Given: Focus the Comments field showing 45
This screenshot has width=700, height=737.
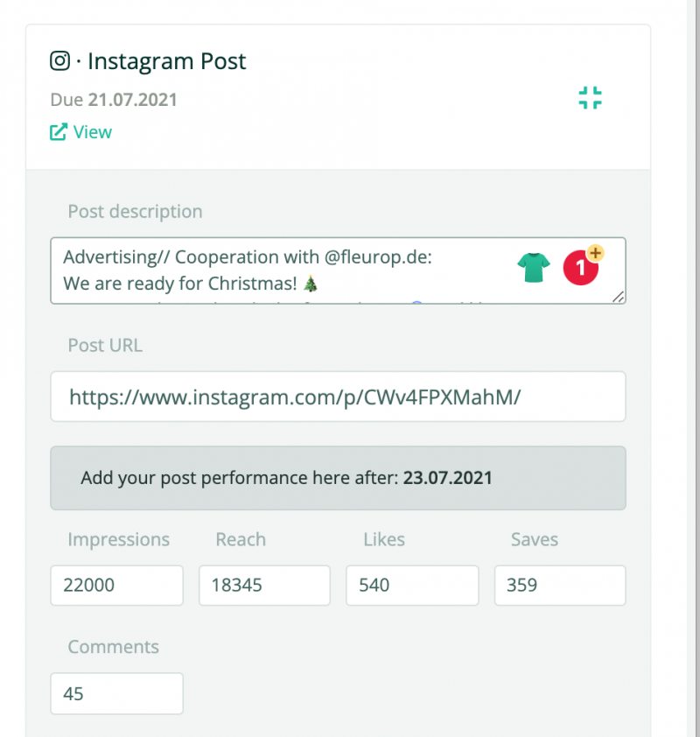Looking at the screenshot, I should [117, 694].
